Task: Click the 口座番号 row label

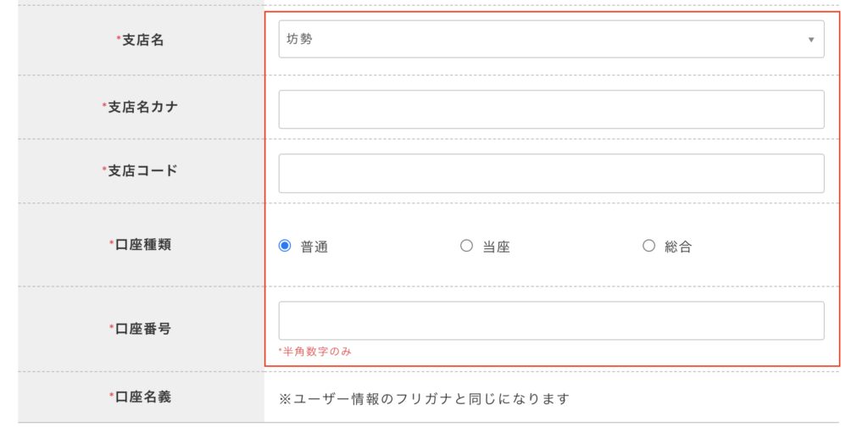Action: (142, 329)
